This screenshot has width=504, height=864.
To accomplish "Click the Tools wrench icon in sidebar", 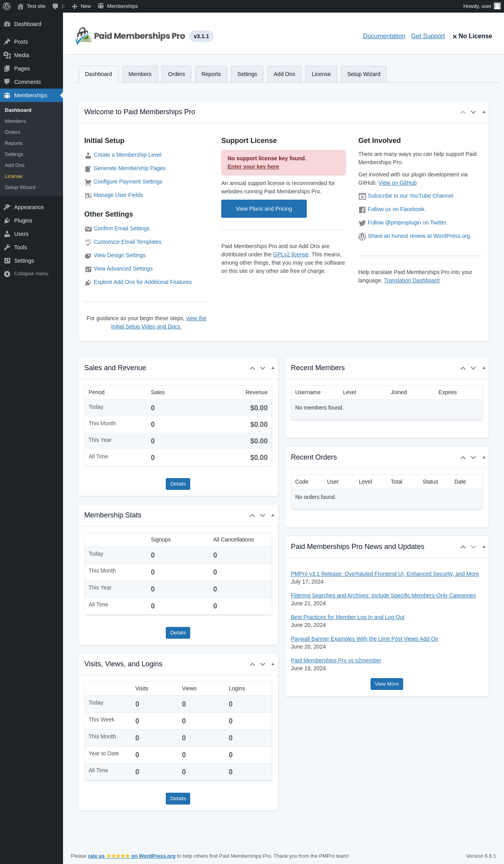I will click(x=7, y=247).
